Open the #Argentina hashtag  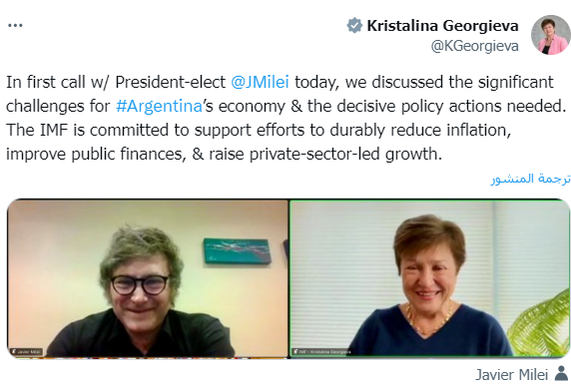click(x=159, y=106)
